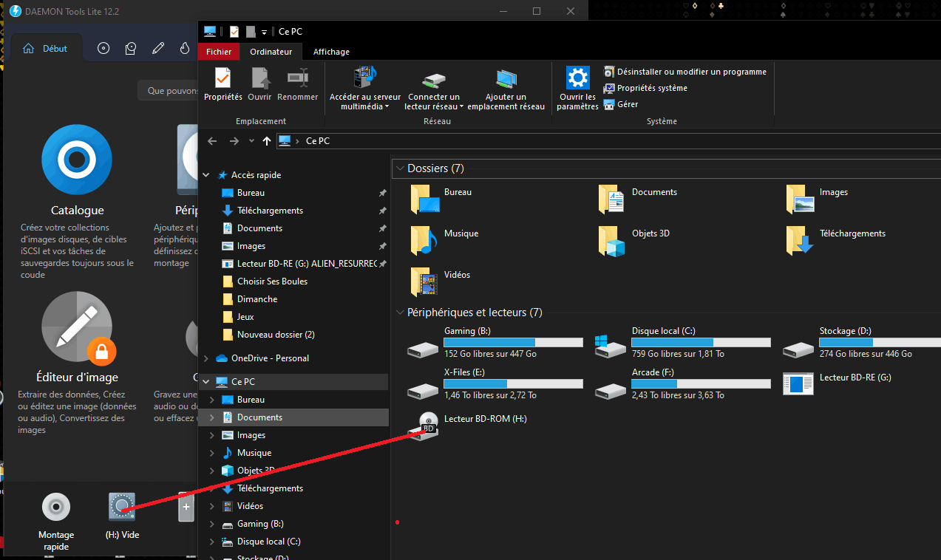Screen dimensions: 941x560
Task: Click the pencil editor icon in DAEMON Tools
Action: [x=158, y=49]
